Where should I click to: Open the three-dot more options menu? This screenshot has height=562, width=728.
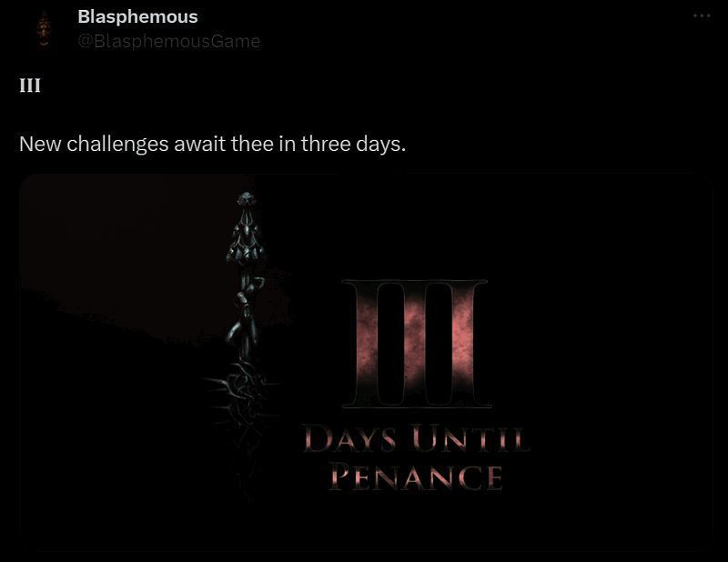point(702,16)
